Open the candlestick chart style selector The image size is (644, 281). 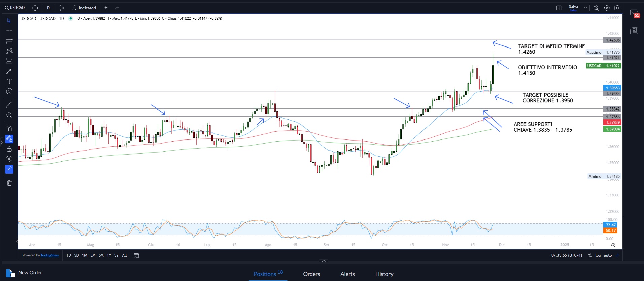point(62,8)
